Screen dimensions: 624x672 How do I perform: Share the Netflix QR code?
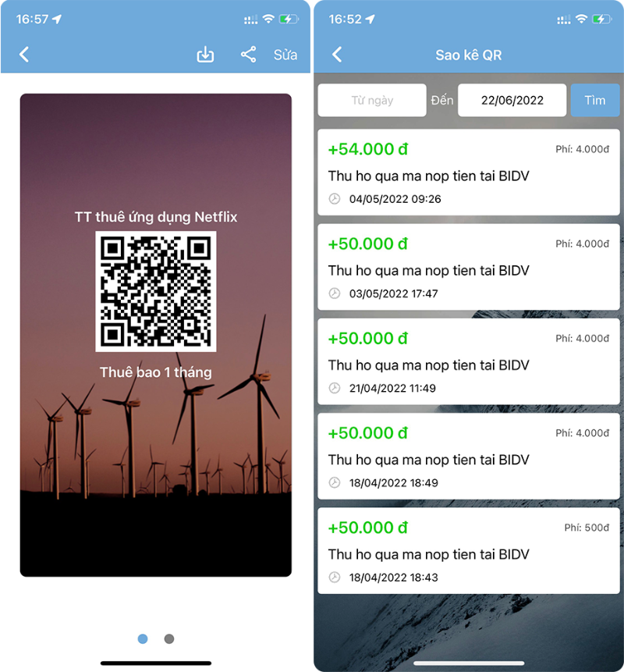(248, 55)
